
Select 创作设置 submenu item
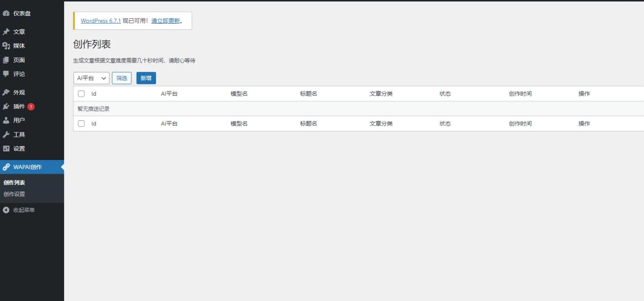coord(14,194)
